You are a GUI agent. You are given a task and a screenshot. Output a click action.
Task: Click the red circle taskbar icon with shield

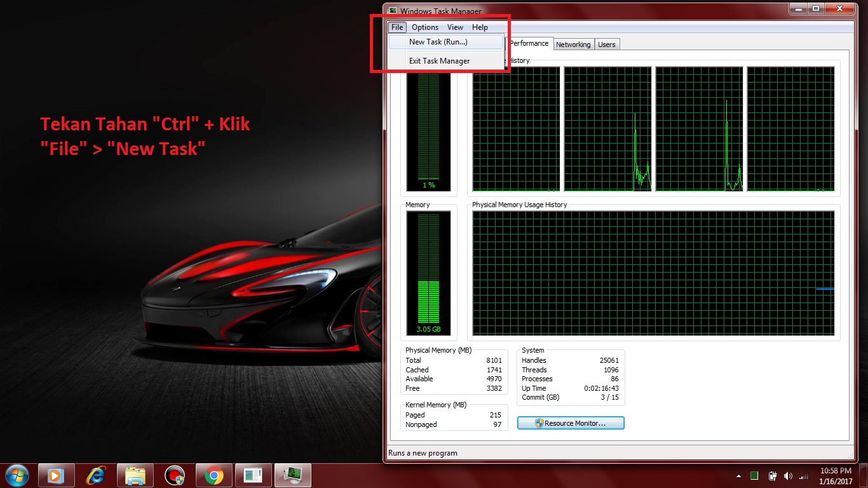point(174,475)
